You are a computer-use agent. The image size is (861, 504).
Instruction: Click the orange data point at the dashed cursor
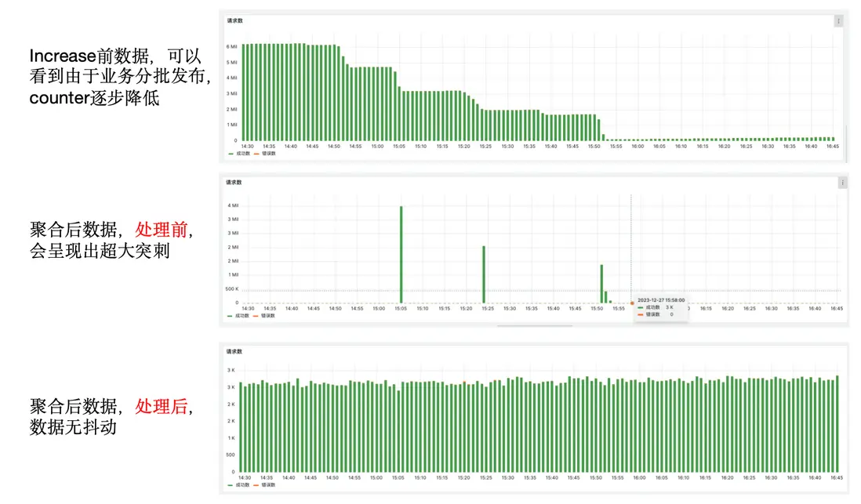[x=632, y=303]
